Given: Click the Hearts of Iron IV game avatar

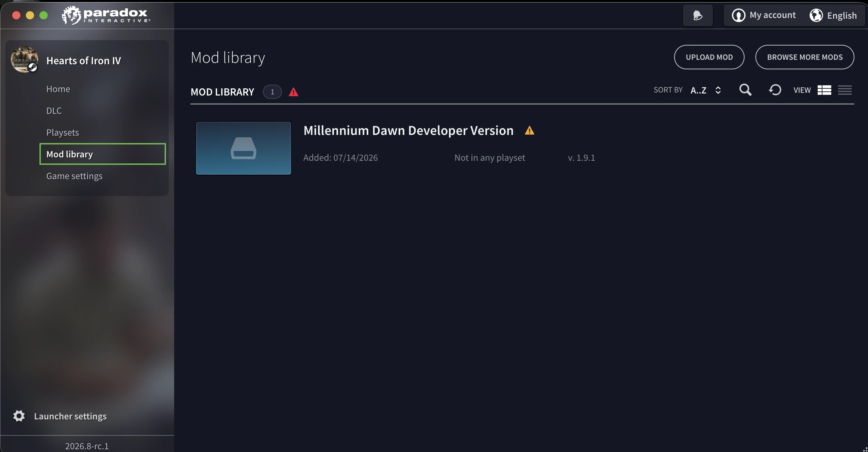Looking at the screenshot, I should click(x=24, y=59).
